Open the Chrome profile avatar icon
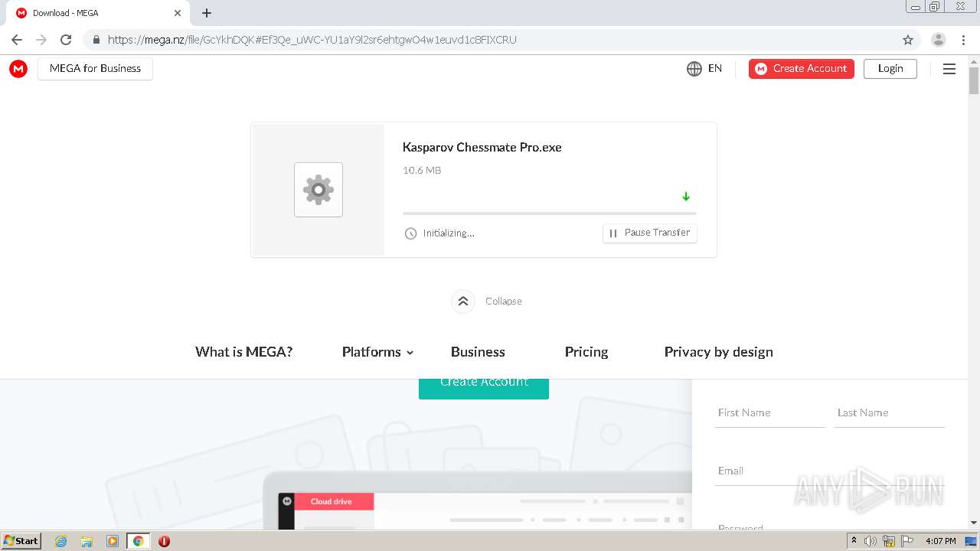Image resolution: width=980 pixels, height=551 pixels. [x=939, y=40]
